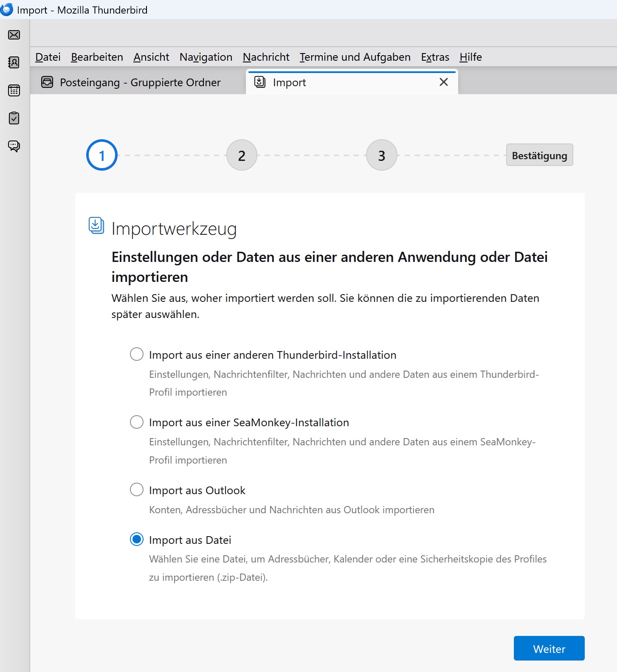Click the Thunderbird logo in title bar
This screenshot has width=617, height=672.
coord(7,10)
